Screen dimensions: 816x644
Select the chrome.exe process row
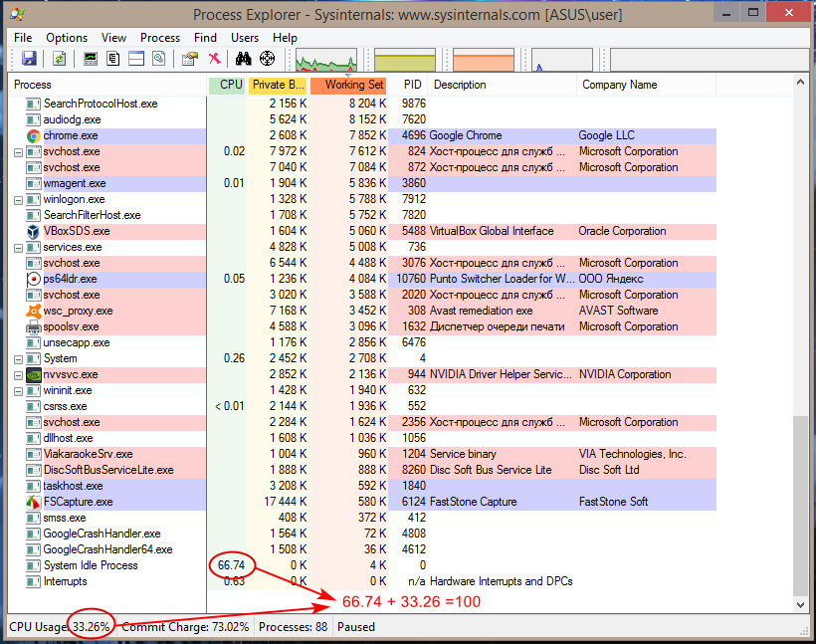click(70, 135)
